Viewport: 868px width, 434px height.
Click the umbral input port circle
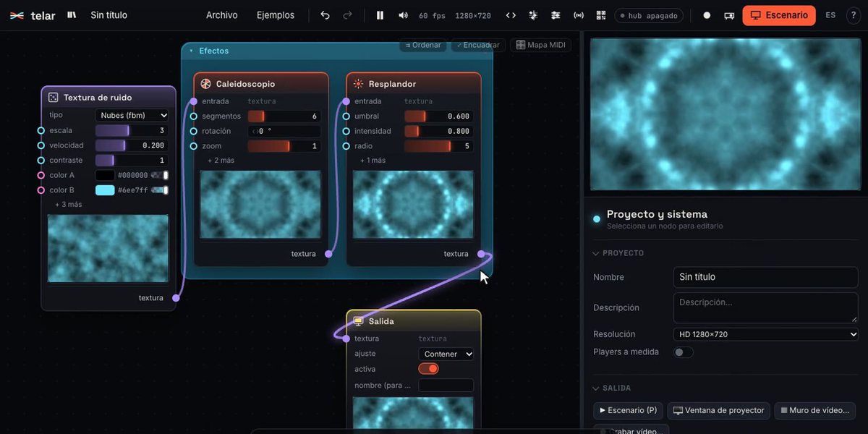[x=346, y=116]
